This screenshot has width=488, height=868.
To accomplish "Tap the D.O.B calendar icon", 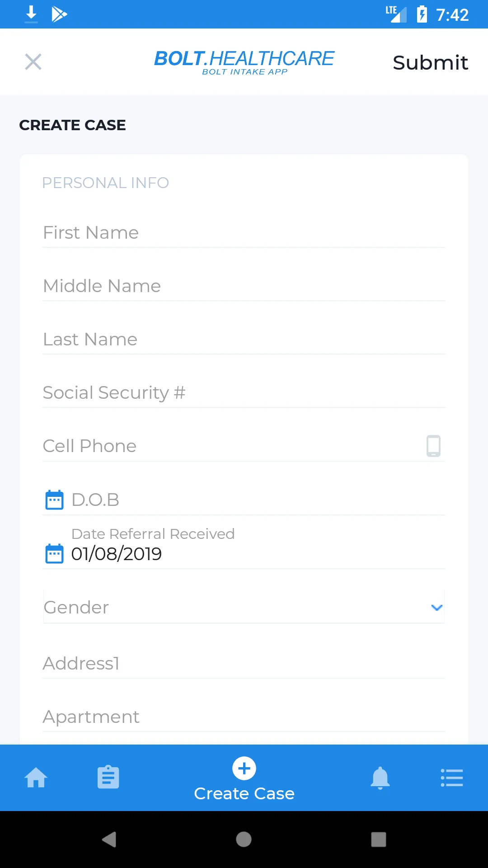I will 55,500.
